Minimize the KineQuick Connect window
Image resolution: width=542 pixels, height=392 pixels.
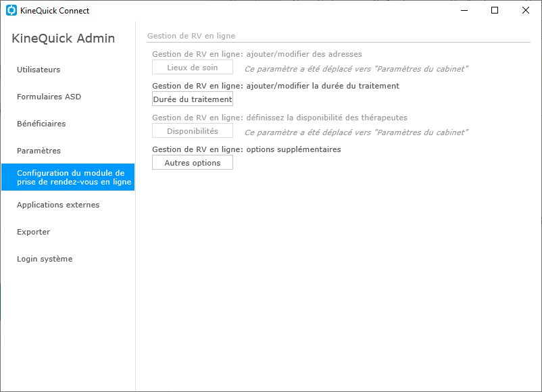coord(464,10)
